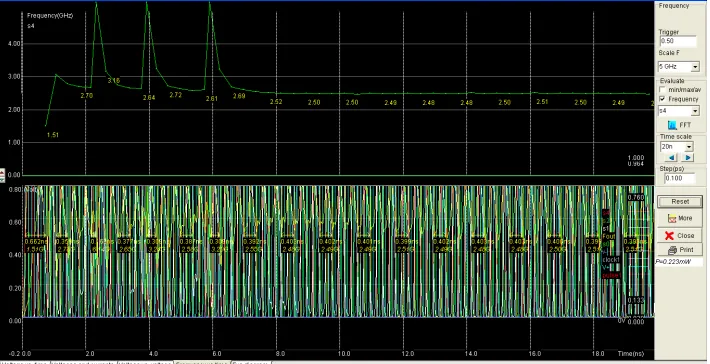Click the 1.51 frequency data label

53,135
